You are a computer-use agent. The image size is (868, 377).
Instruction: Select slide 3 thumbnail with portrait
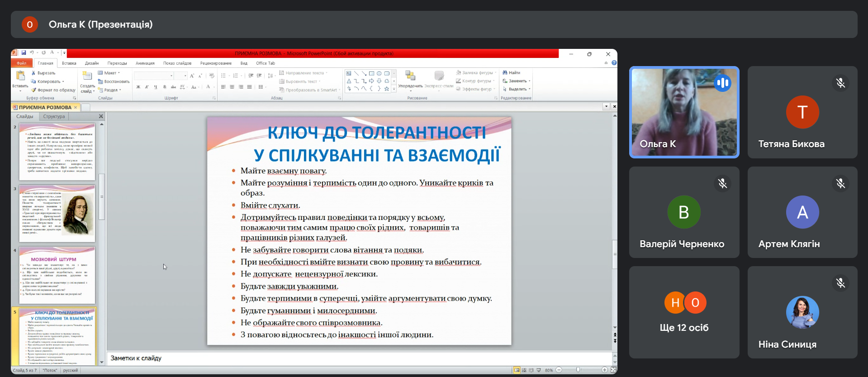[57, 213]
